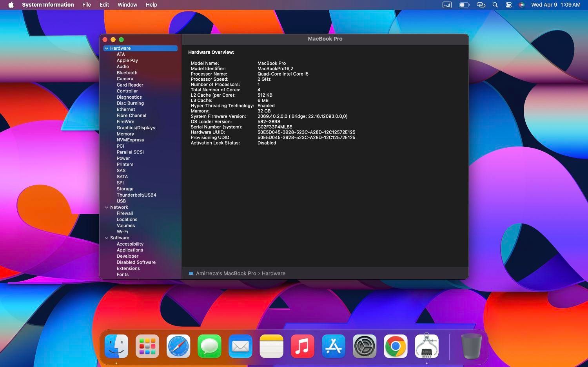
Task: Open Spotlight search in menu bar
Action: click(x=495, y=5)
